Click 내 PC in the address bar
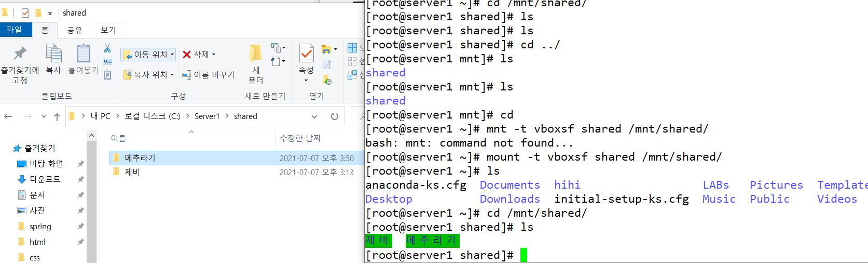Screen dimensions: 868x263 point(100,116)
